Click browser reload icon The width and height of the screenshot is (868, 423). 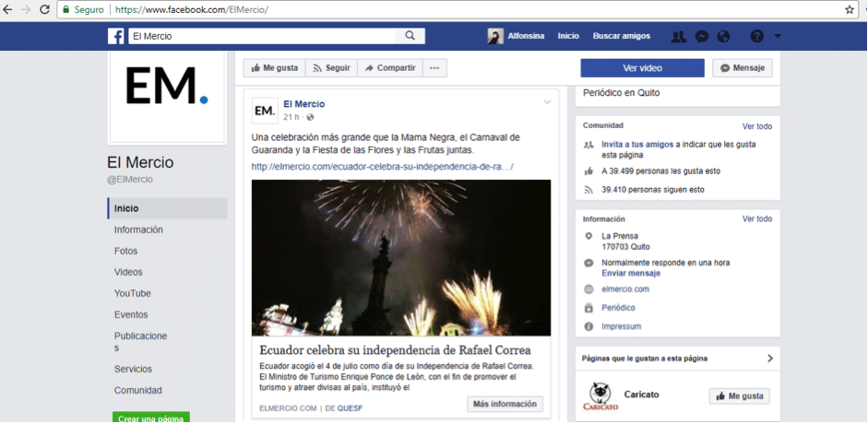[x=45, y=9]
